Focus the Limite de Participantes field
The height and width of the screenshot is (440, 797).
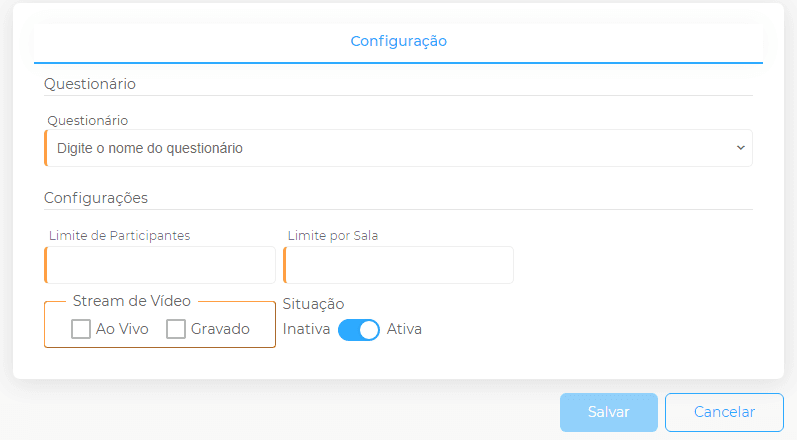[160, 265]
